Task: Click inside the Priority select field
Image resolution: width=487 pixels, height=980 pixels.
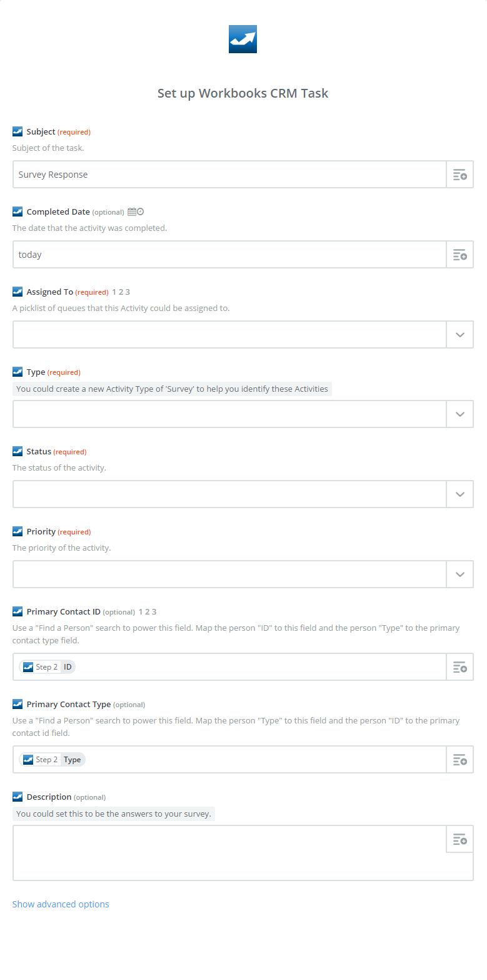Action: 229,574
